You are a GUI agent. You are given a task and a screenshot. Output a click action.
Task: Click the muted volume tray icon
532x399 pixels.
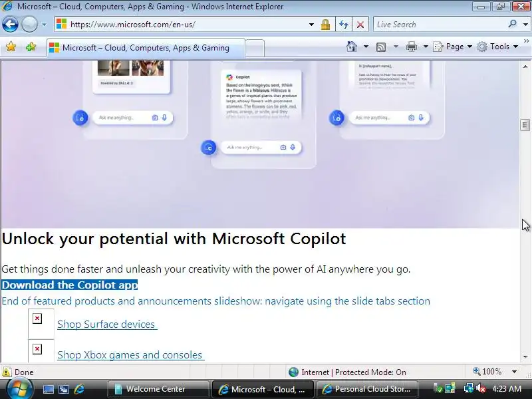point(480,388)
